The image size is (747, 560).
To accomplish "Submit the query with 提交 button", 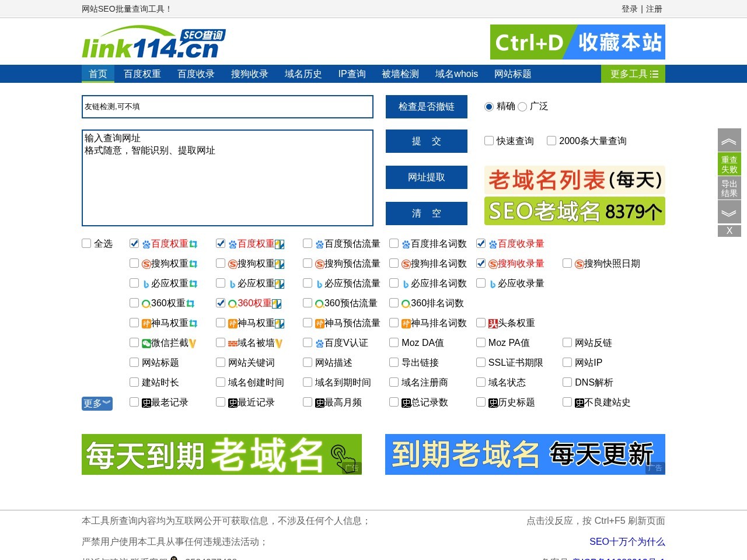I will pyautogui.click(x=427, y=141).
